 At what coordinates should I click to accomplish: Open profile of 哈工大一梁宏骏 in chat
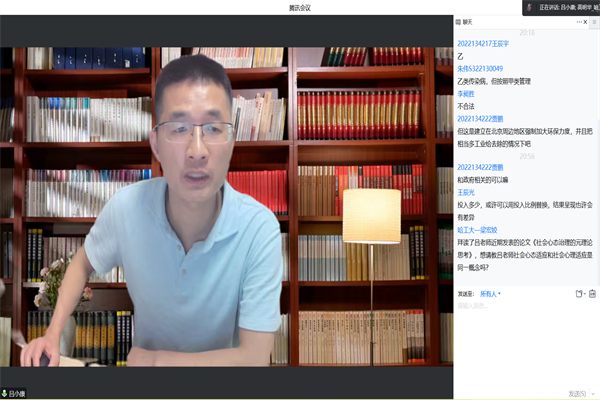click(x=477, y=228)
